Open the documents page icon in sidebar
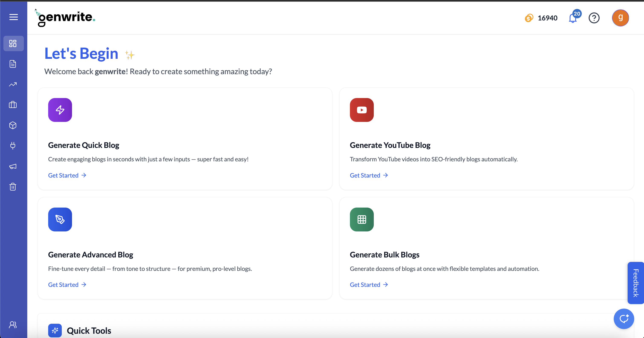 pos(13,64)
